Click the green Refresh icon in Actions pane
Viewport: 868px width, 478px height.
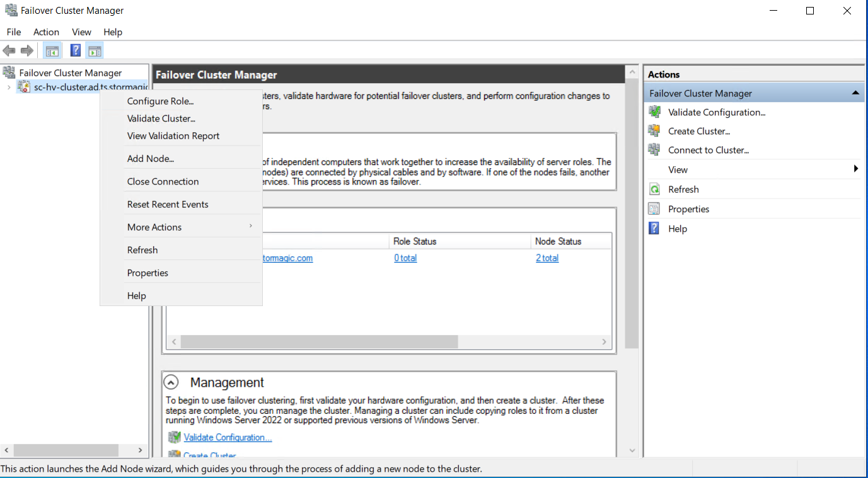click(655, 189)
